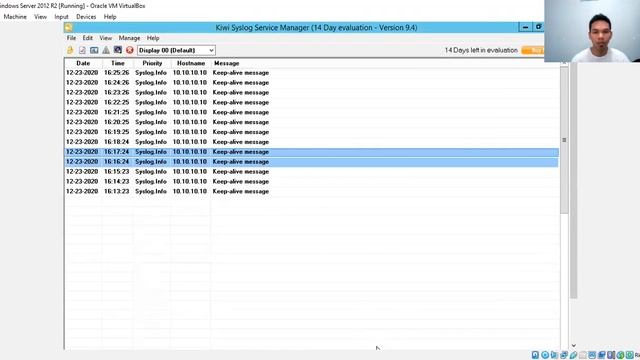This screenshot has height=360, width=640.
Task: Select the log row with time 16:13:23
Action: [x=312, y=191]
